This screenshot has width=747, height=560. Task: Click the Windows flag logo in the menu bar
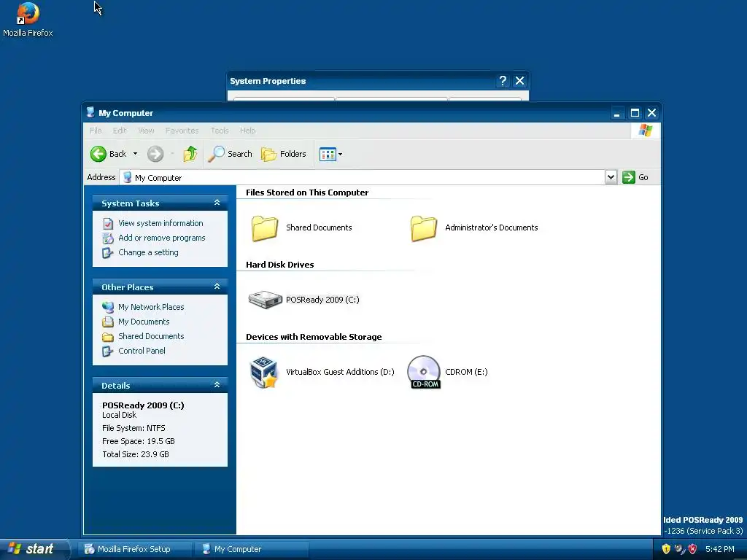646,131
